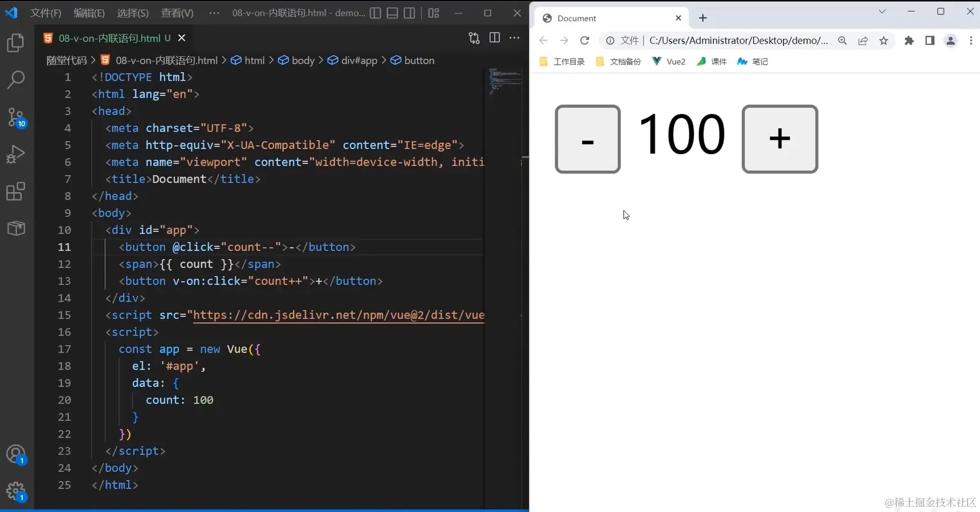
Task: Open the 选择(S) menu
Action: pyautogui.click(x=133, y=13)
